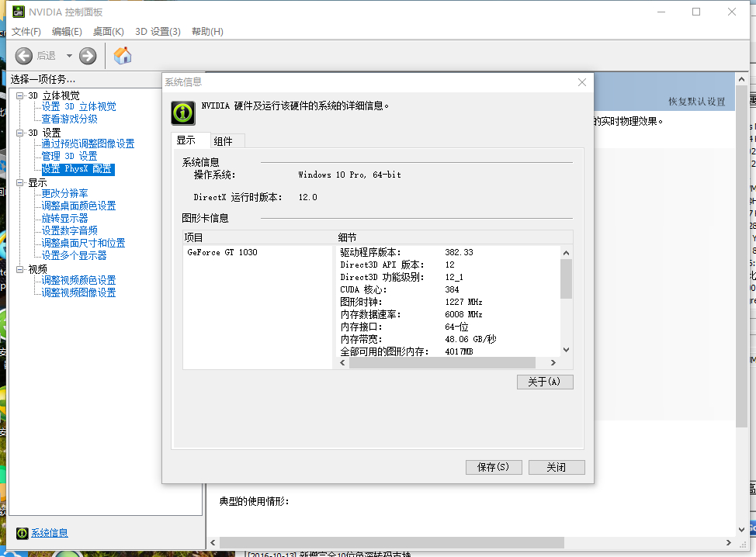The height and width of the screenshot is (557, 756).
Task: Close the 系统信息 dialog with X
Action: [582, 82]
